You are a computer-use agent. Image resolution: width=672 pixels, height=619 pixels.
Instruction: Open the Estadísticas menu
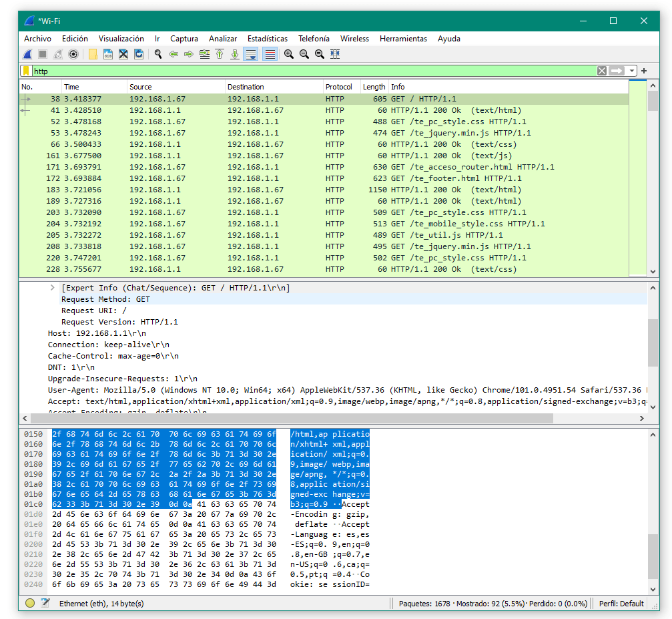(x=267, y=39)
